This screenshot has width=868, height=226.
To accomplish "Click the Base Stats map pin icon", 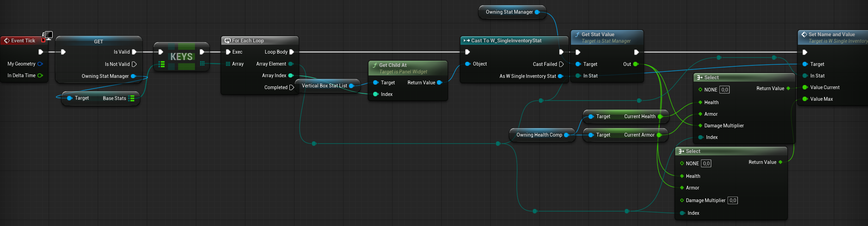I will (132, 98).
